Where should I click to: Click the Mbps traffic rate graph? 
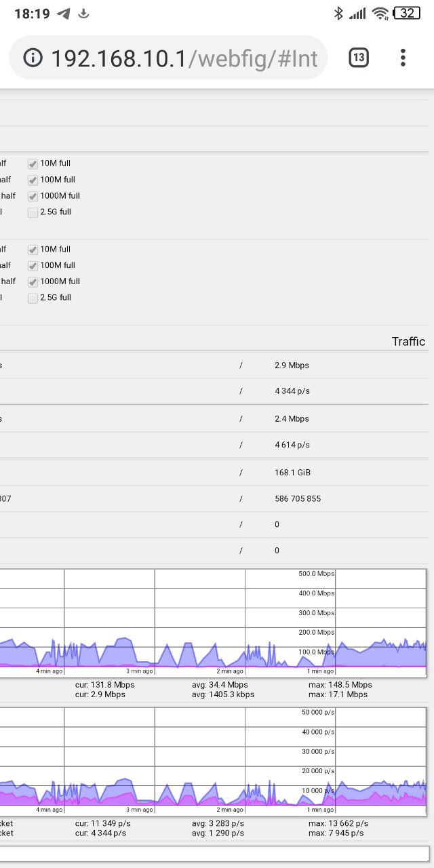click(x=213, y=623)
